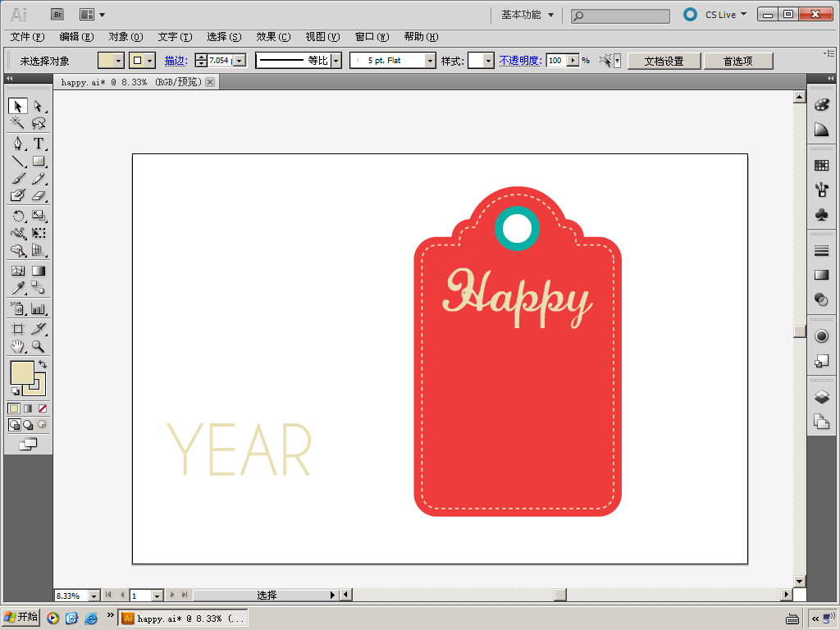Activate the Zoom magnifier tool
Screen dimensions: 840x630
(x=38, y=347)
